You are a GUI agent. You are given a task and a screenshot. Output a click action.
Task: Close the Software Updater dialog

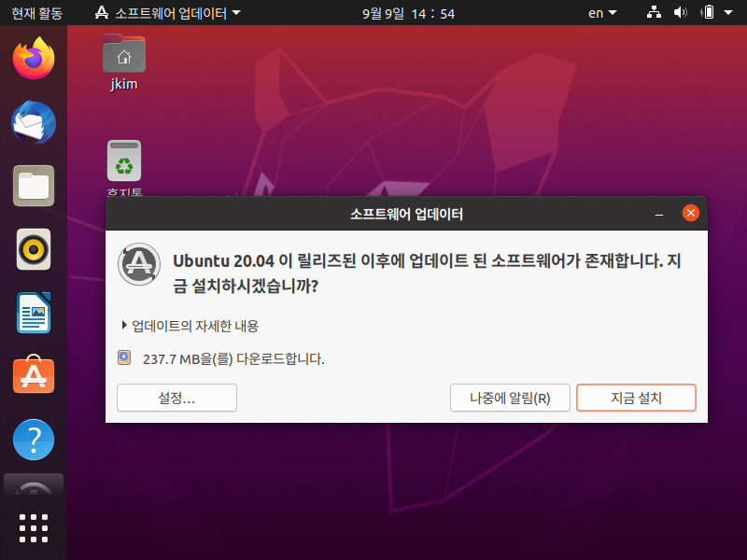pyautogui.click(x=690, y=213)
